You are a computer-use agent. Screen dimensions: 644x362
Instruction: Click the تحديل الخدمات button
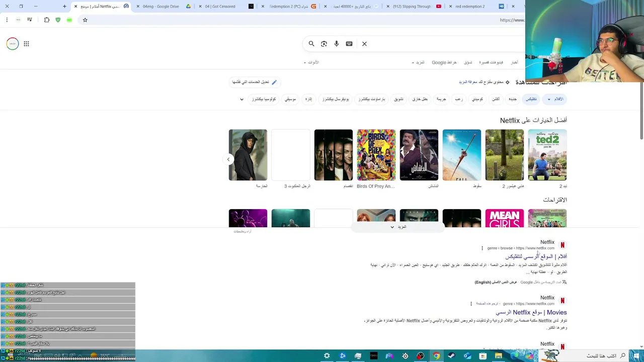[x=254, y=82]
